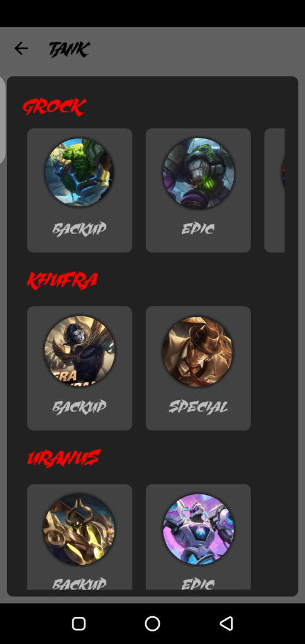
Task: Click the Uranus hero heading
Action: coord(64,458)
